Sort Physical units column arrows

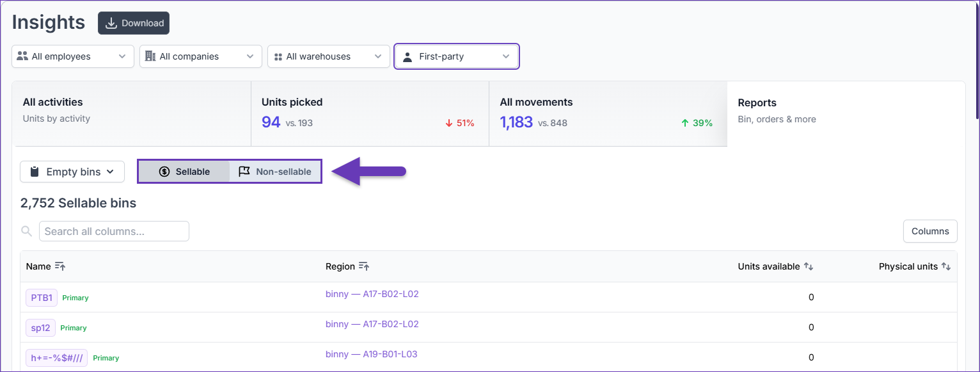click(946, 266)
